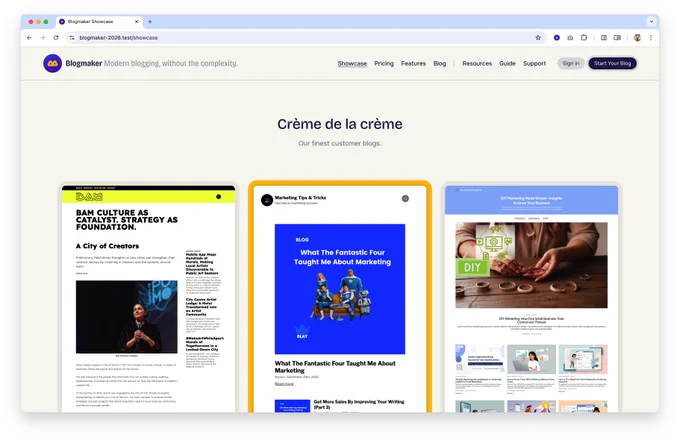This screenshot has width=680, height=440.
Task: Click the Blogmaker brand name text
Action: [84, 63]
